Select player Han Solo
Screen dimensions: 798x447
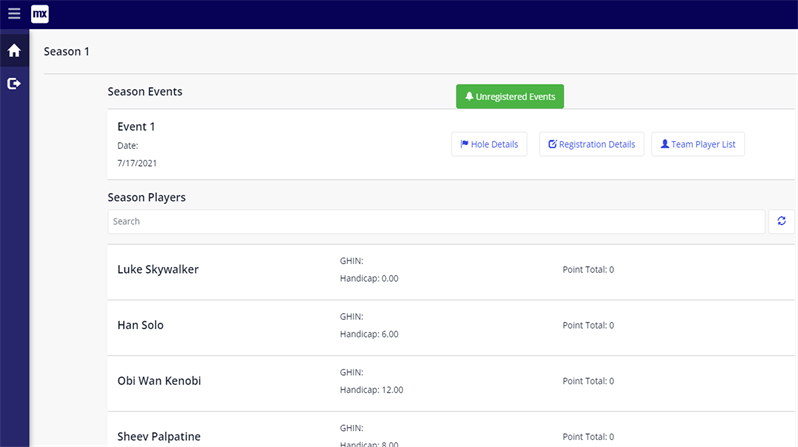click(x=140, y=326)
